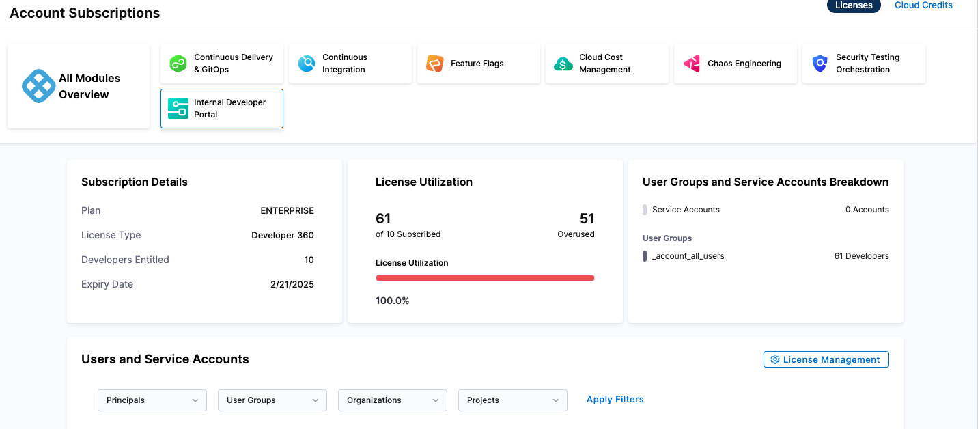
Task: Click the Continuous Delivery & GitOps icon
Action: [178, 64]
